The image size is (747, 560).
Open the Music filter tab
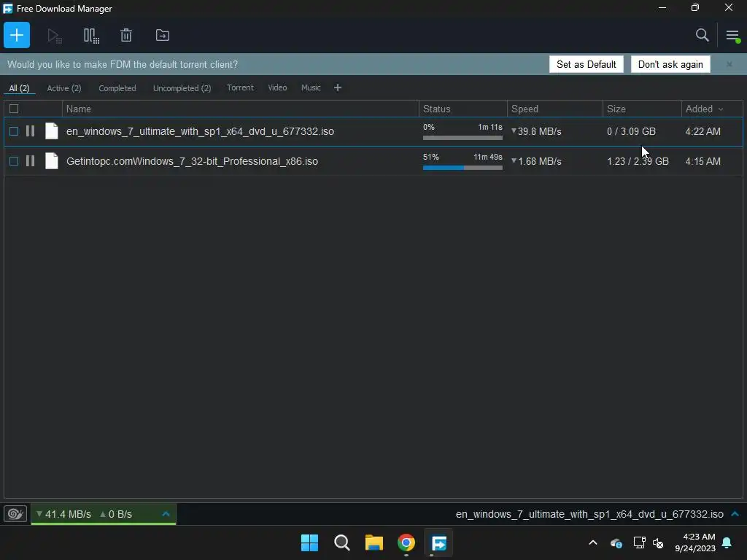(x=311, y=87)
